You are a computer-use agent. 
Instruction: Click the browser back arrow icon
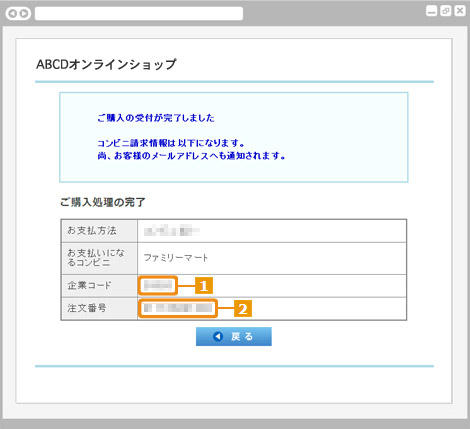[13, 13]
